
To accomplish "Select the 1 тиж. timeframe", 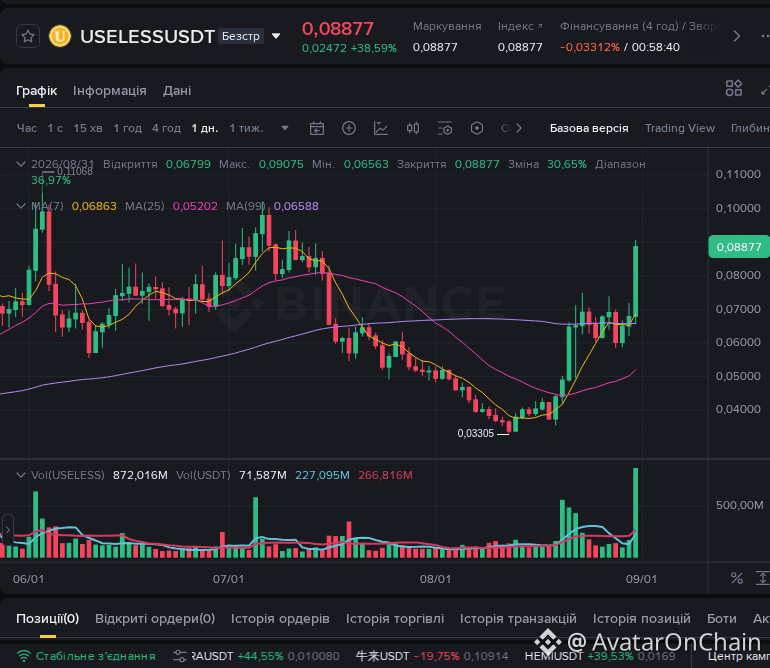I will pos(246,128).
